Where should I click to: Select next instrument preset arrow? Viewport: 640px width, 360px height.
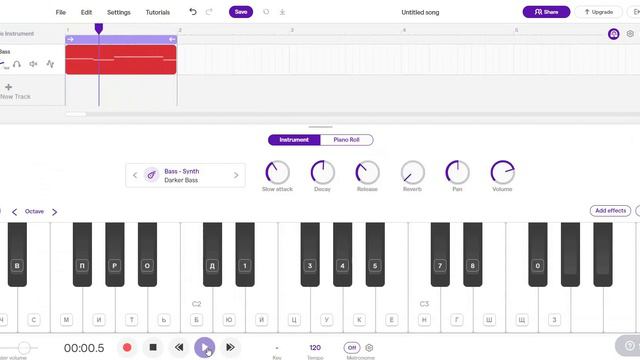click(236, 176)
